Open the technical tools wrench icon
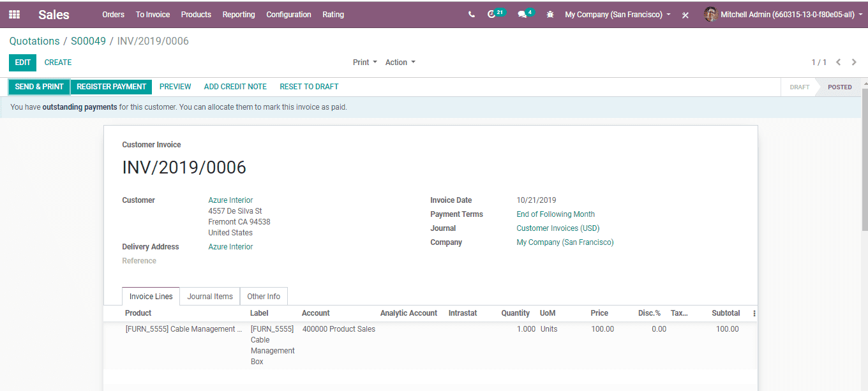 [685, 14]
